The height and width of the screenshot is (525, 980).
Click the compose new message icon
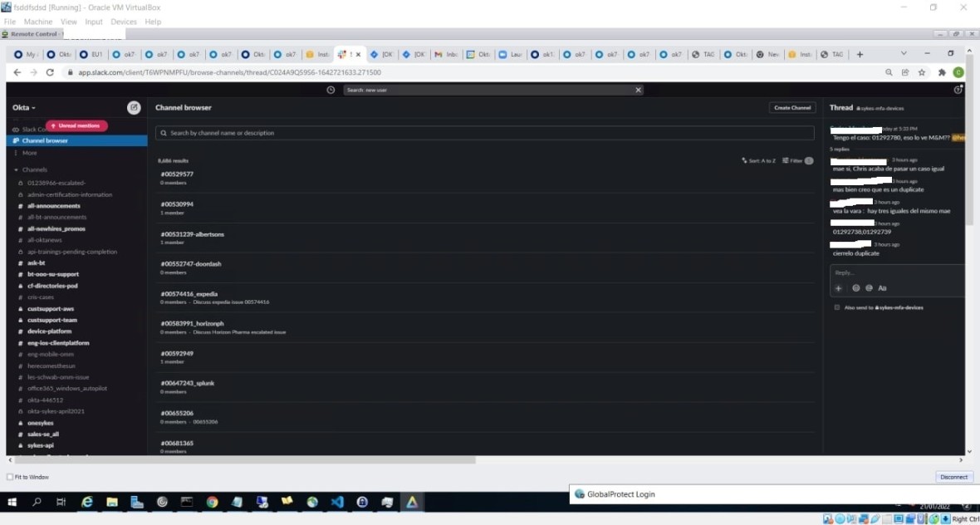134,107
